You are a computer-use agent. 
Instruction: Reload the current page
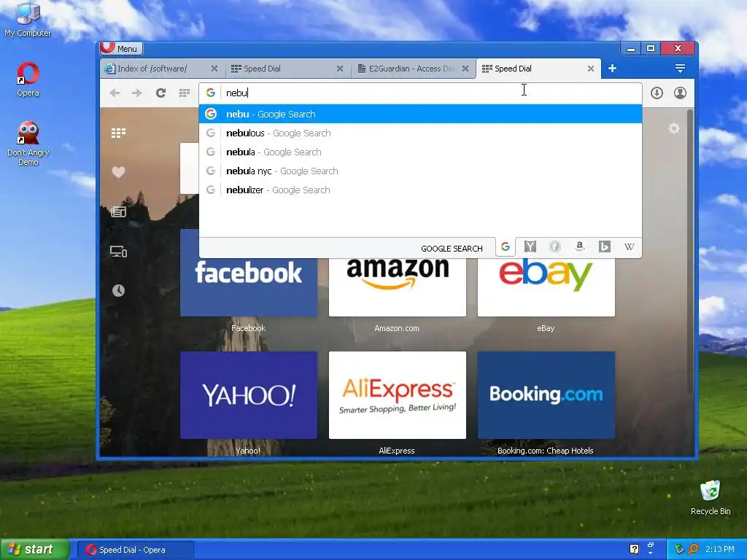(160, 93)
